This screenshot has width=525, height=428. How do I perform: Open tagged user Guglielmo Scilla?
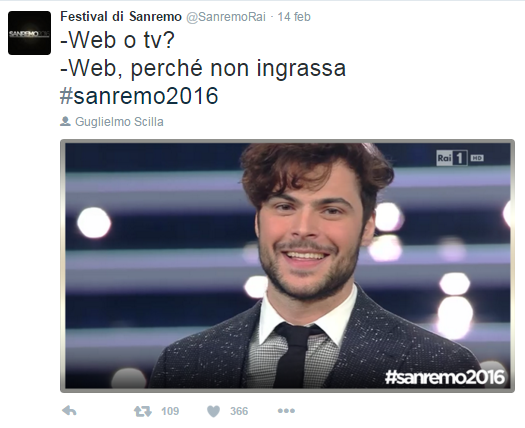119,122
